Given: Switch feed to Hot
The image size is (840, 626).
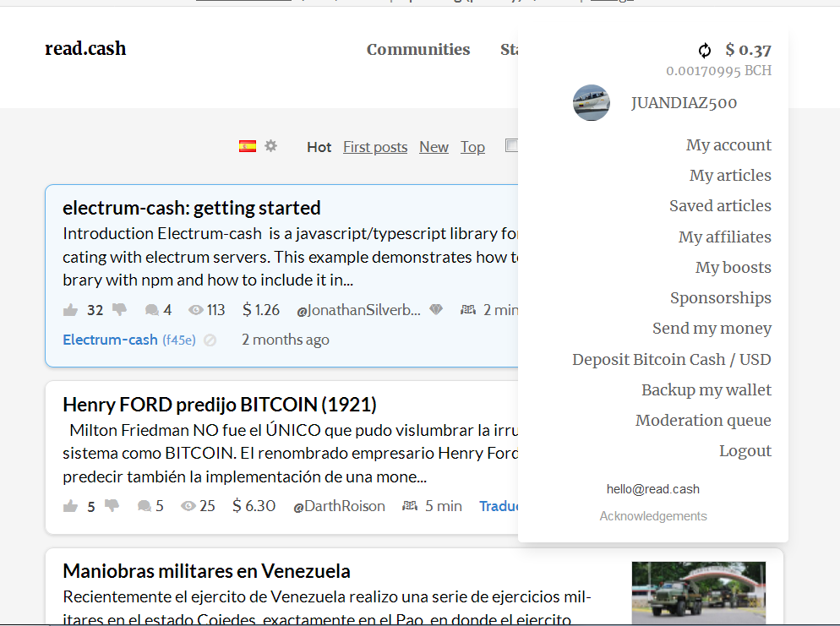Looking at the screenshot, I should click(319, 147).
